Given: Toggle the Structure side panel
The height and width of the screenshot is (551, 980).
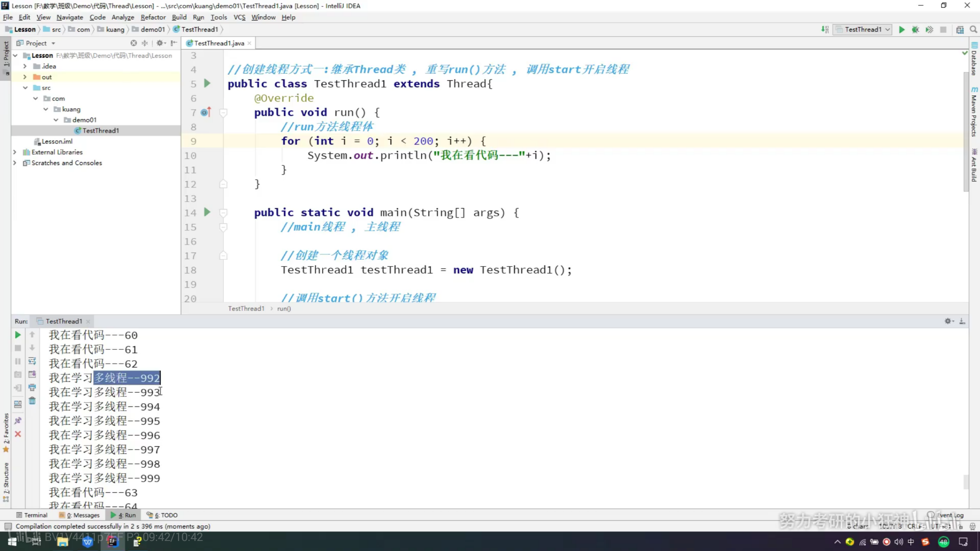Looking at the screenshot, I should click(6, 482).
